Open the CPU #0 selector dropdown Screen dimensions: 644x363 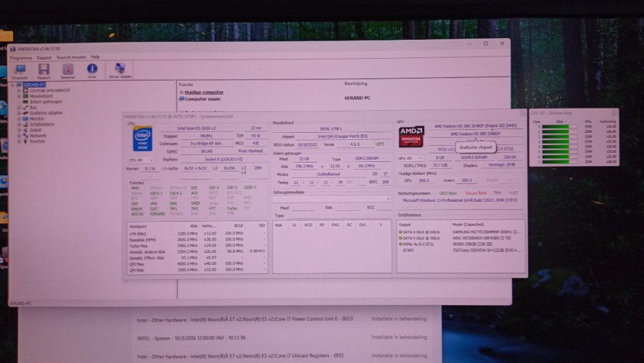(x=141, y=159)
